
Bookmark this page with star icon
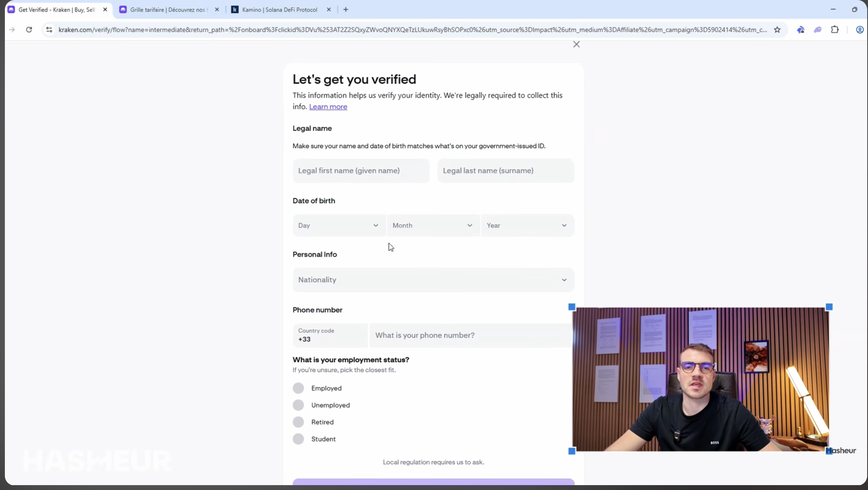pyautogui.click(x=777, y=30)
